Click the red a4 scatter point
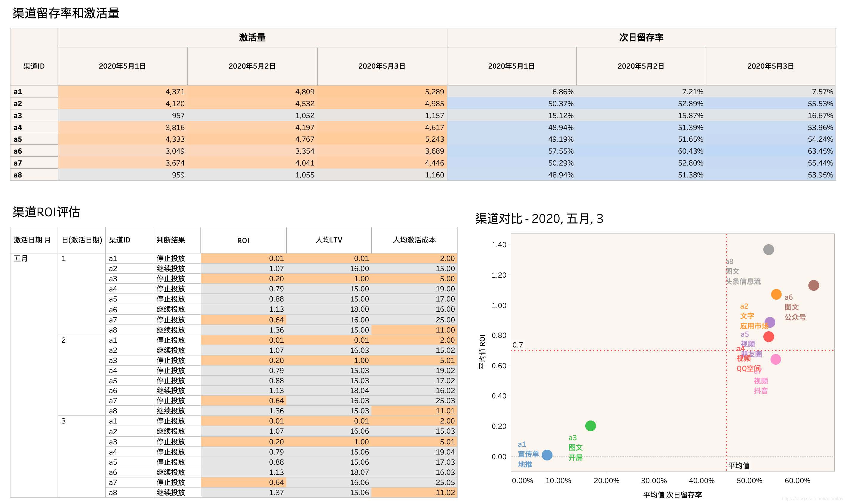Viewport: 846px width, 504px height. 768,337
